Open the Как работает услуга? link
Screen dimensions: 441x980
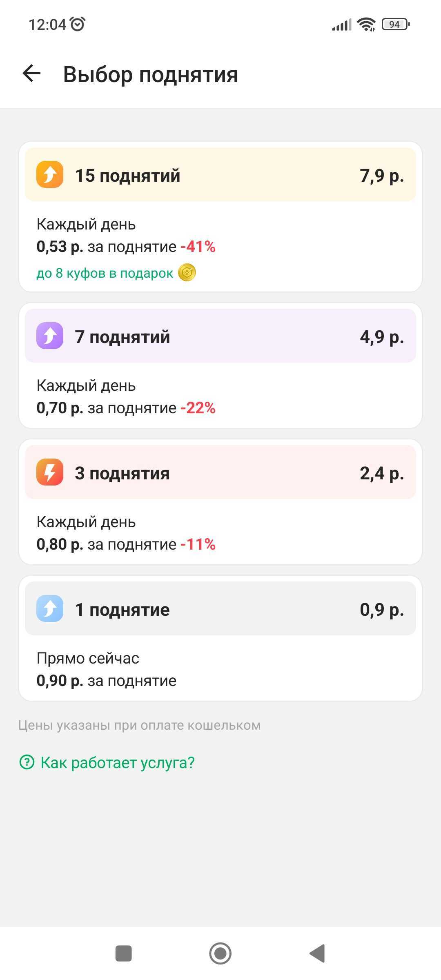click(118, 762)
